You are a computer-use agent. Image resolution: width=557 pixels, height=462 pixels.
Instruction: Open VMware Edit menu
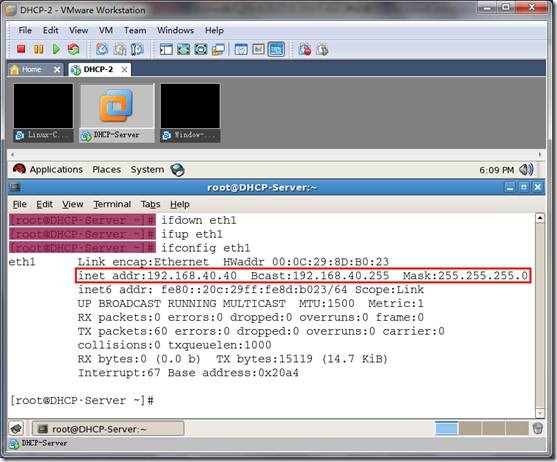click(x=50, y=31)
